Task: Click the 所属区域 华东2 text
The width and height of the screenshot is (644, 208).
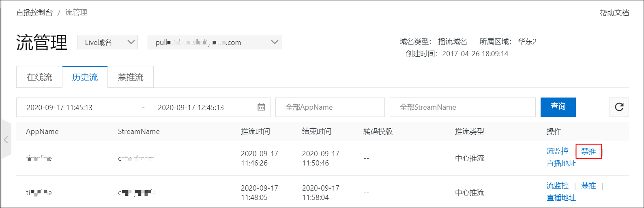Action: 508,42
